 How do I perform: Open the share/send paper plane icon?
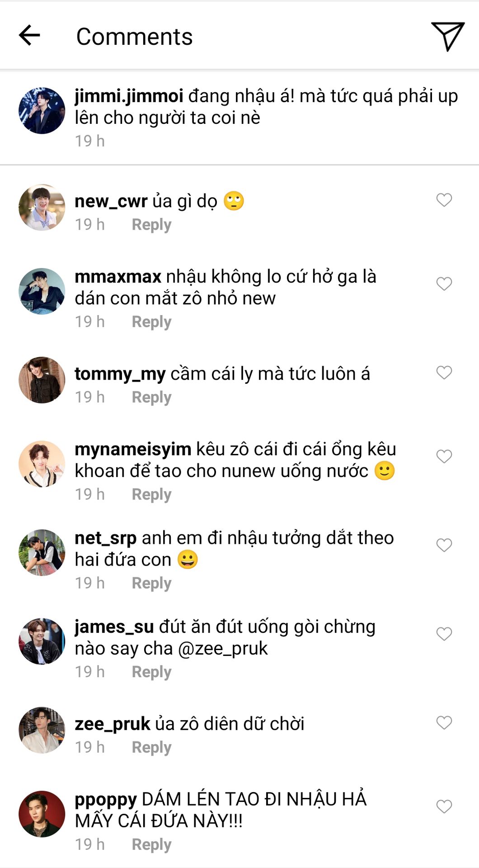447,36
